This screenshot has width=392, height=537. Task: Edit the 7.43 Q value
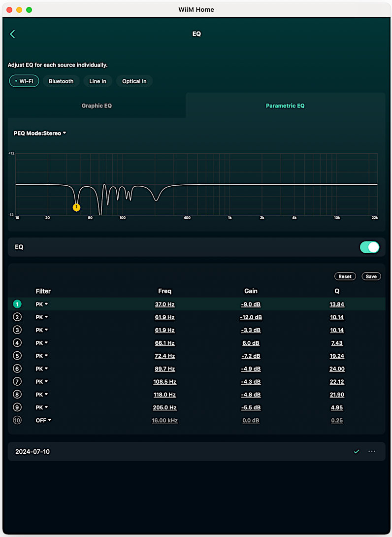point(337,343)
